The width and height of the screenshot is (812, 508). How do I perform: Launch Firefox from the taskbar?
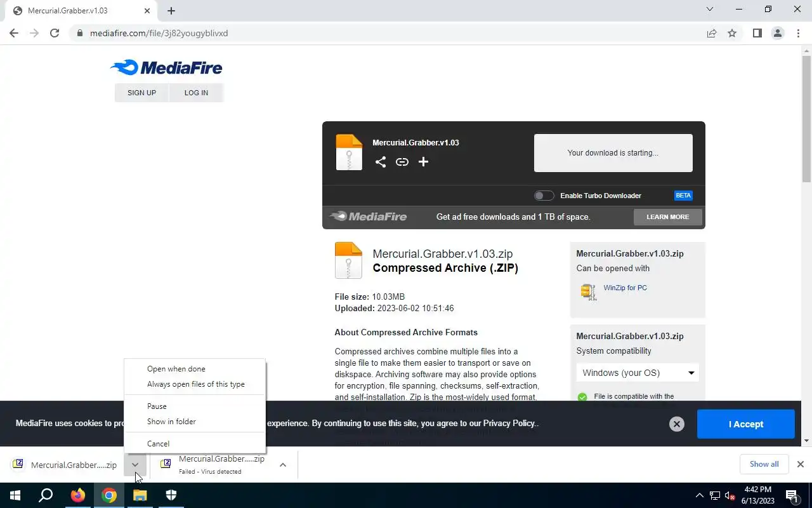(78, 495)
